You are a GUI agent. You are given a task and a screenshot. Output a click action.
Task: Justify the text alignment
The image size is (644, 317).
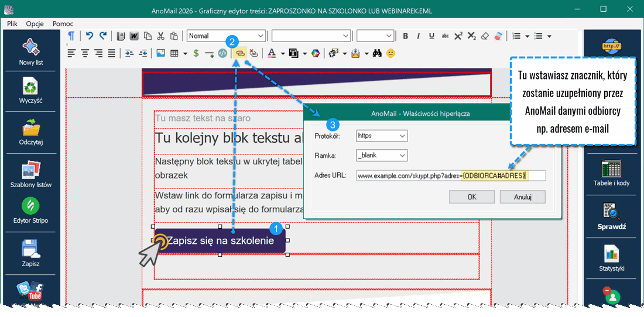(x=111, y=53)
